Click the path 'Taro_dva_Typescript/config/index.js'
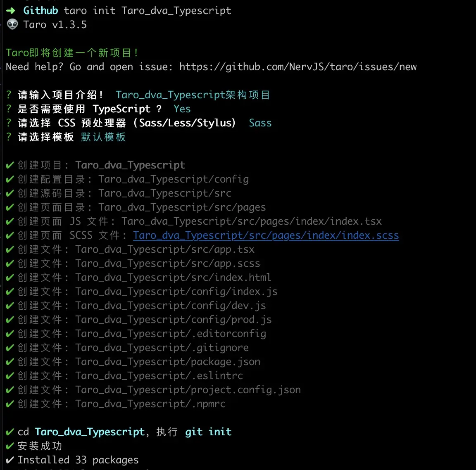 [x=176, y=292]
